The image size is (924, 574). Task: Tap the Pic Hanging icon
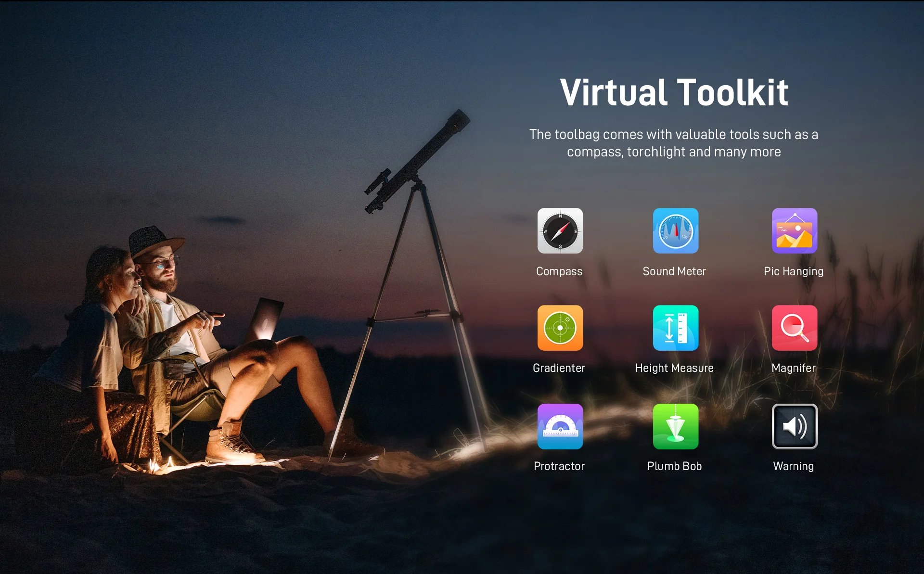(x=794, y=231)
